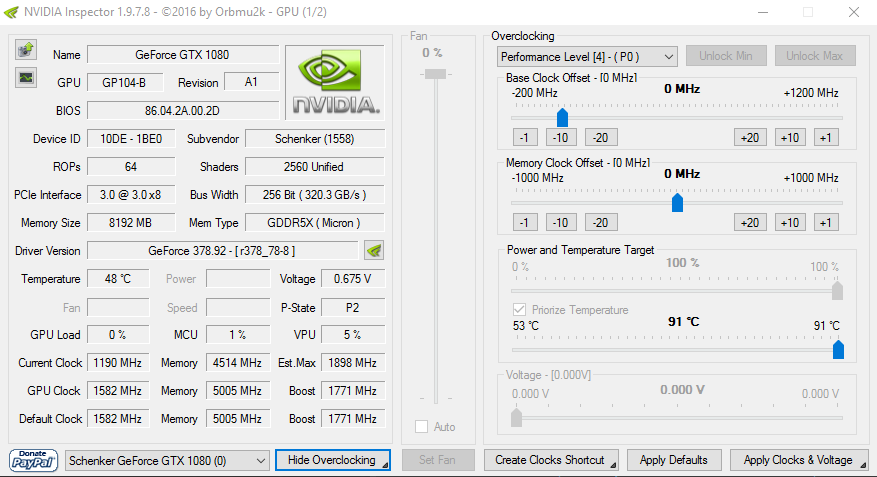Click the Unlock Min button

725,56
